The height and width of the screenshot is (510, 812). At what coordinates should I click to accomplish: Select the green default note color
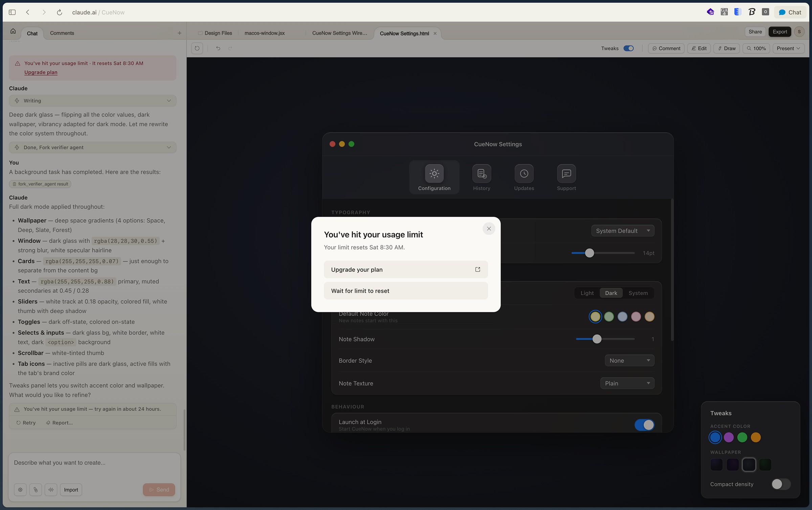tap(609, 317)
